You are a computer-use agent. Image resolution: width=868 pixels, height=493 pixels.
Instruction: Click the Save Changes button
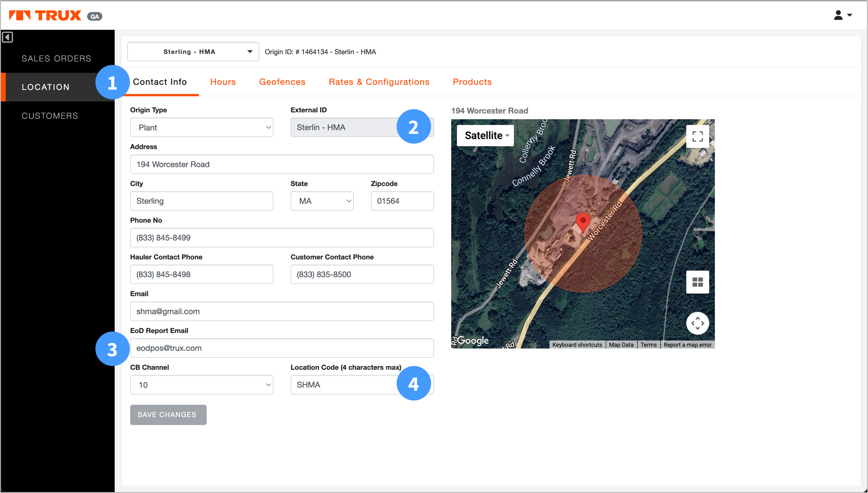tap(168, 415)
